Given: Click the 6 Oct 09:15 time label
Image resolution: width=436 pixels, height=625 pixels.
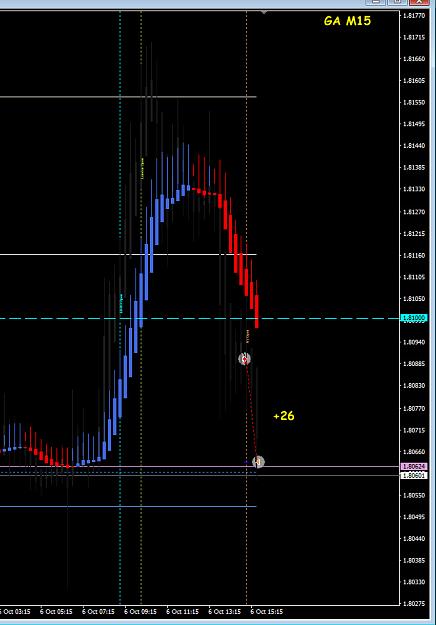Looking at the screenshot, I should pyautogui.click(x=141, y=611).
